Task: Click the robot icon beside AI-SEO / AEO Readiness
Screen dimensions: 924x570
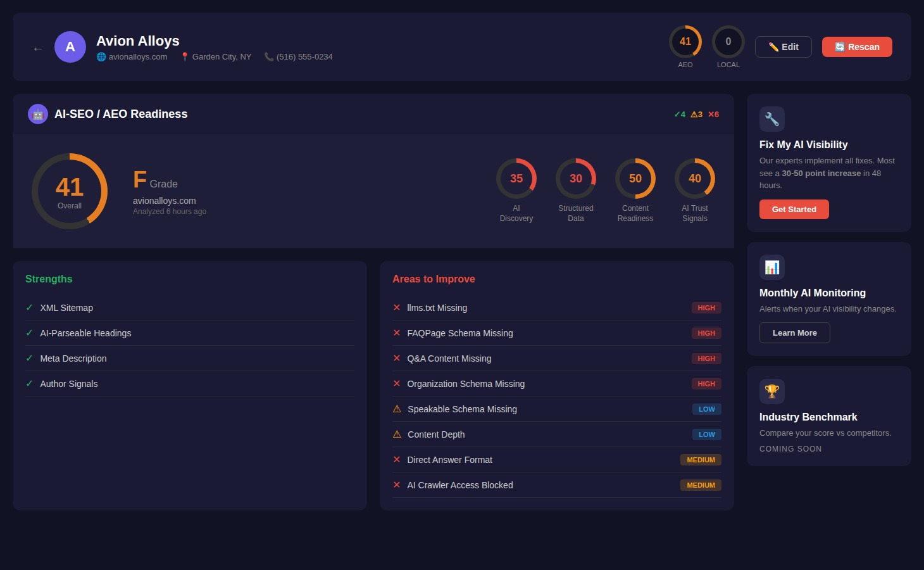Action: [37, 113]
